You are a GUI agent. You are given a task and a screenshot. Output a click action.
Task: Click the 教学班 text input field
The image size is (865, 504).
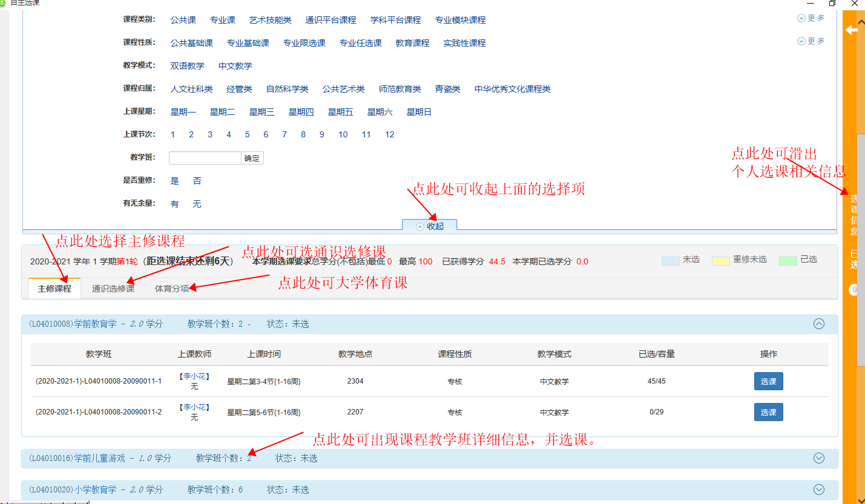pyautogui.click(x=205, y=158)
